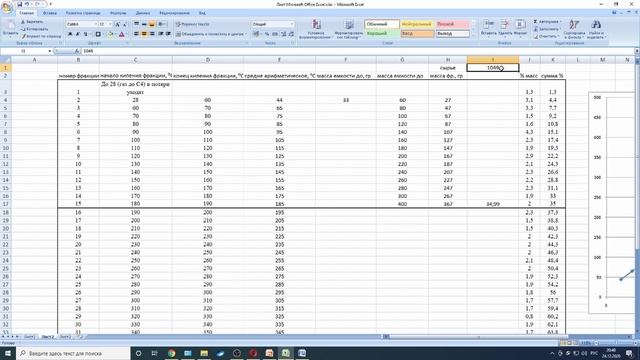Toggle Bold formatting
This screenshot has width=640, height=360.
pos(70,34)
